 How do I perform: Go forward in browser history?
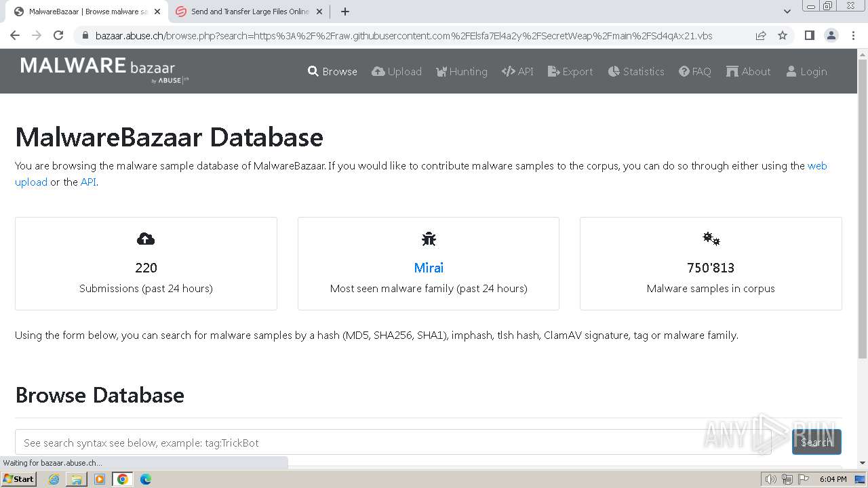(x=37, y=35)
